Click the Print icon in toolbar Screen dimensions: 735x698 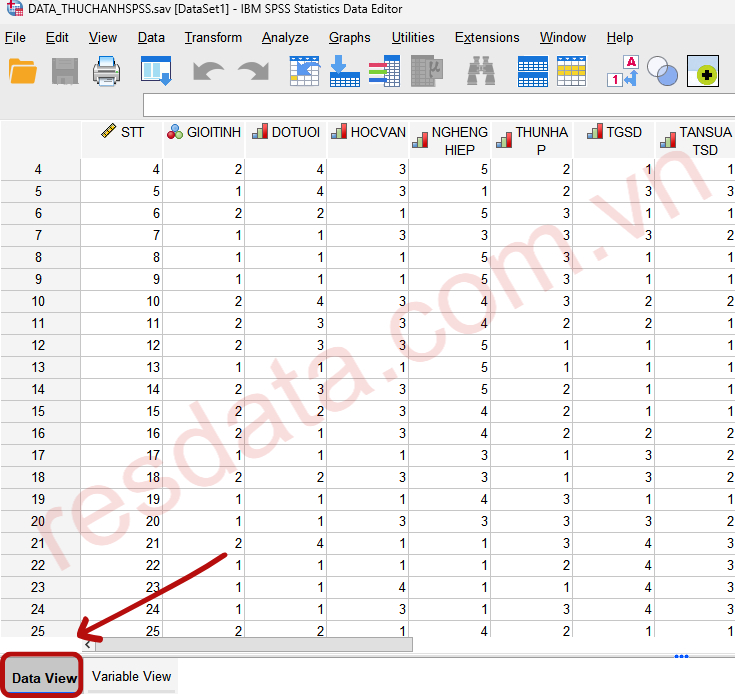coord(107,72)
